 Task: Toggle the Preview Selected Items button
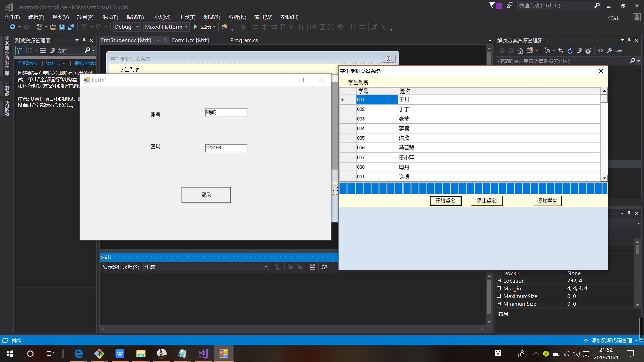(x=619, y=51)
